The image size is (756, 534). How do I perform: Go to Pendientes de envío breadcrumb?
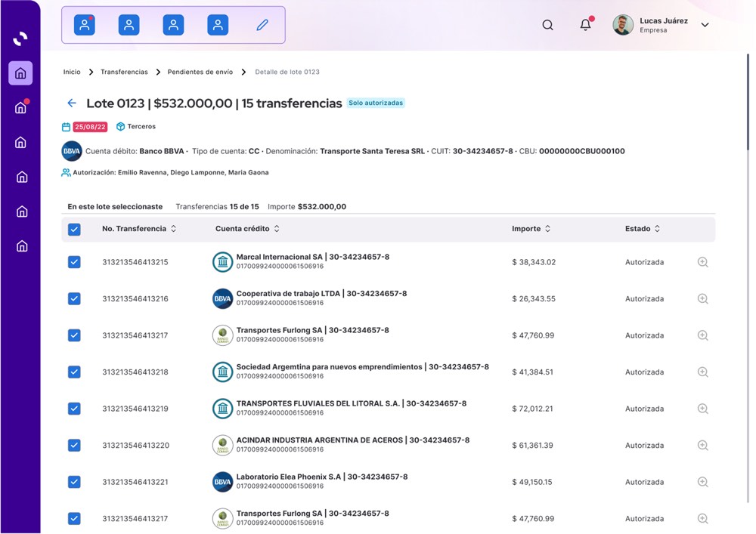tap(200, 72)
